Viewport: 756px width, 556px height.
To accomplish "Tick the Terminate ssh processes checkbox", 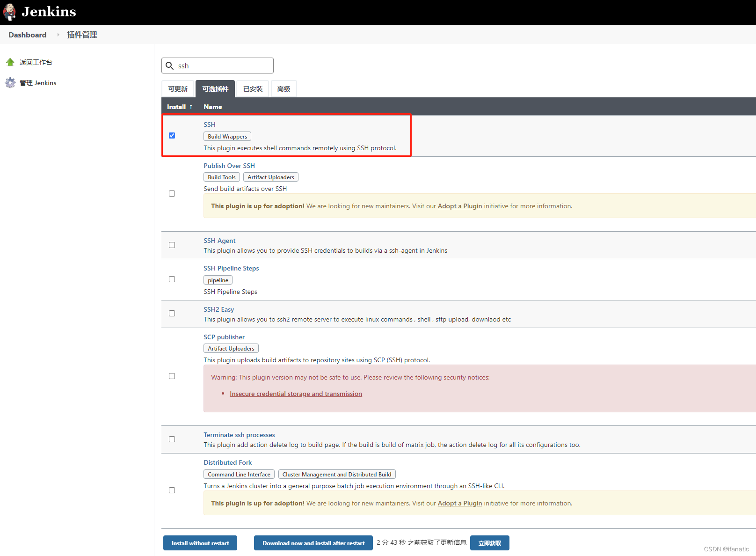I will pos(172,439).
